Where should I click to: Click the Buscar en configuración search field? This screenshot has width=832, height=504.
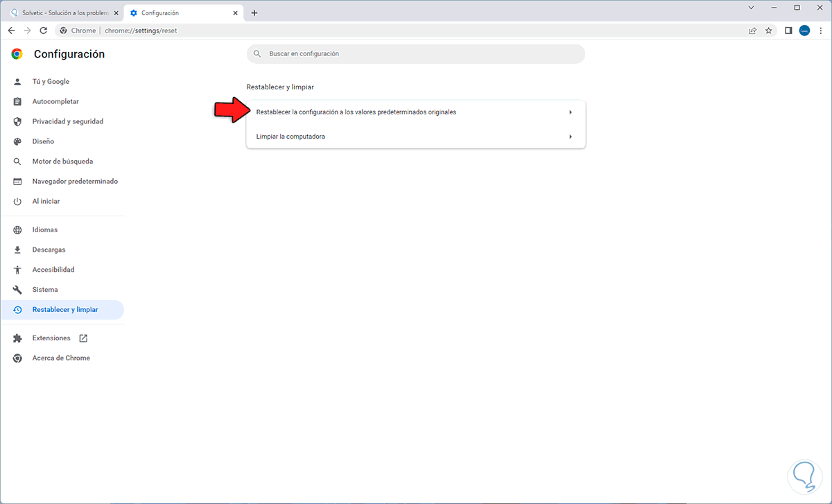click(x=416, y=54)
